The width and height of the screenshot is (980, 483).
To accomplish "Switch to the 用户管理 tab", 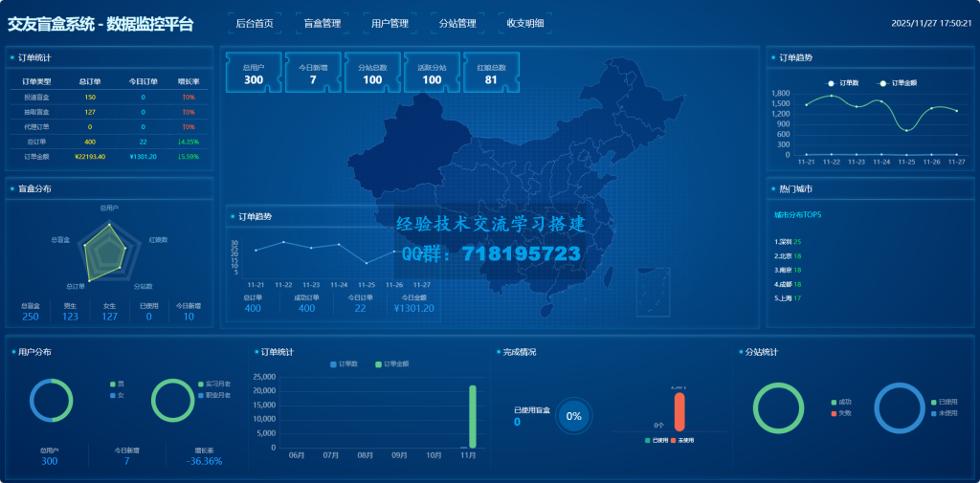I will 390,24.
